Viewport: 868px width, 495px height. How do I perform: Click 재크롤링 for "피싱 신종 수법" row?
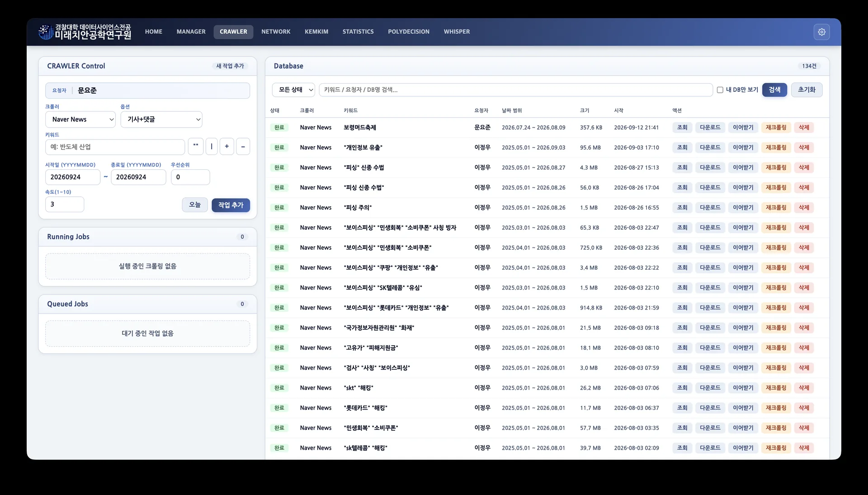[776, 187]
